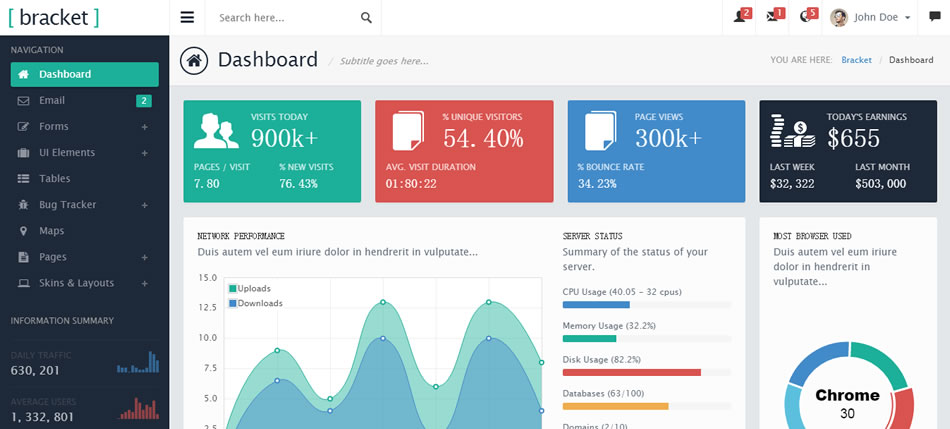This screenshot has width=950, height=429.
Task: Click the document icon on Page Views card
Action: [600, 131]
